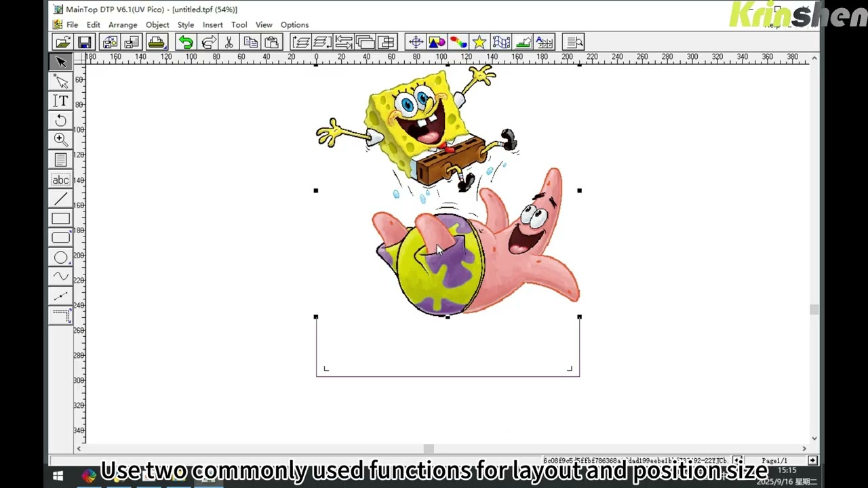Click the colorful taskbar app icon
The image size is (868, 488).
click(89, 476)
